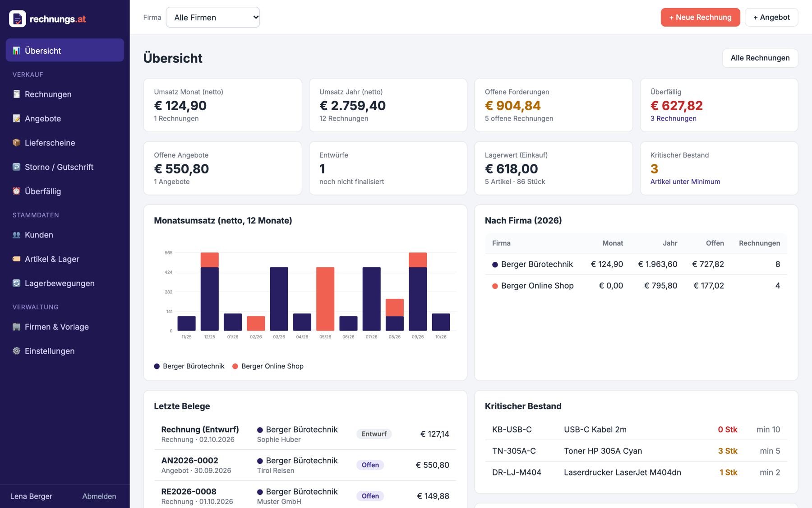
Task: Click the Einstellungen gear icon
Action: click(16, 351)
